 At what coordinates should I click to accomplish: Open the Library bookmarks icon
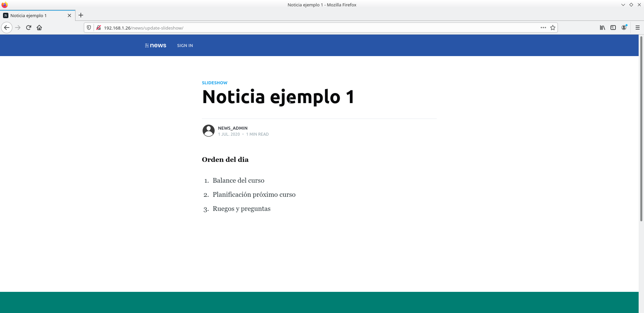pyautogui.click(x=602, y=28)
